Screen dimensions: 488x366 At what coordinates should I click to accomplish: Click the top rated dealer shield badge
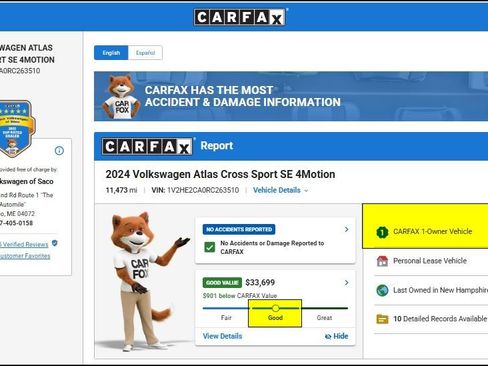click(16, 128)
